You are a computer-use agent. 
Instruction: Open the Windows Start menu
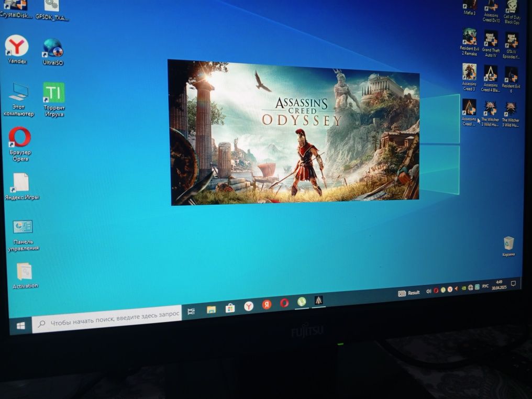pyautogui.click(x=21, y=326)
